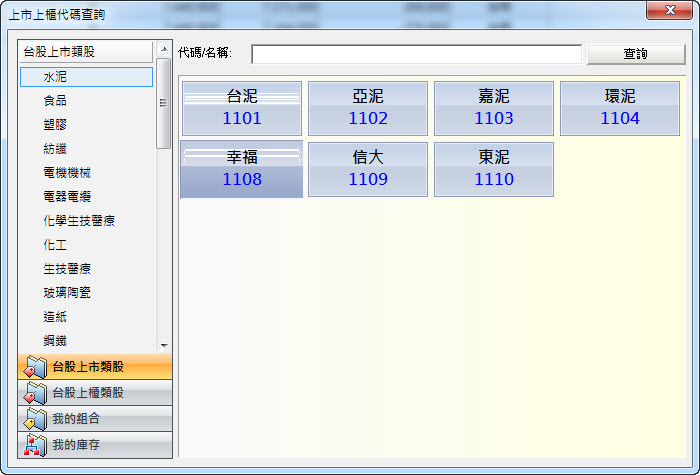This screenshot has width=700, height=475.
Task: Choose the 亞泥 1102 stock tile
Action: tap(368, 108)
